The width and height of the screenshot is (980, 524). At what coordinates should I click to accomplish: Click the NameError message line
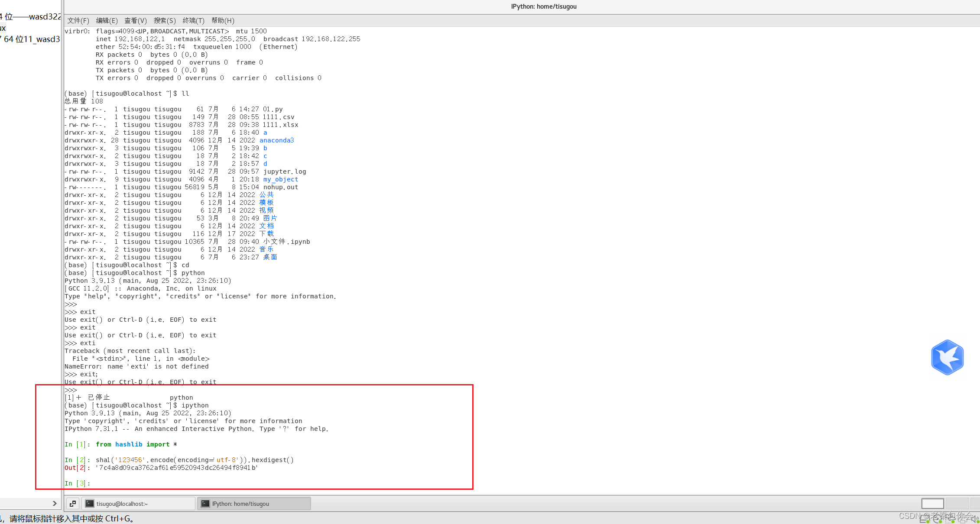pyautogui.click(x=136, y=366)
